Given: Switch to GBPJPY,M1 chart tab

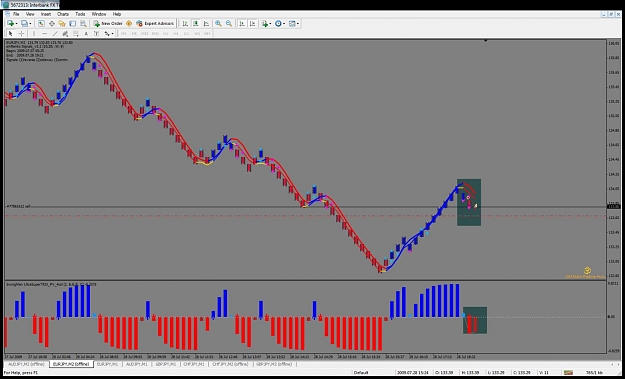Looking at the screenshot, I should pyautogui.click(x=166, y=364).
